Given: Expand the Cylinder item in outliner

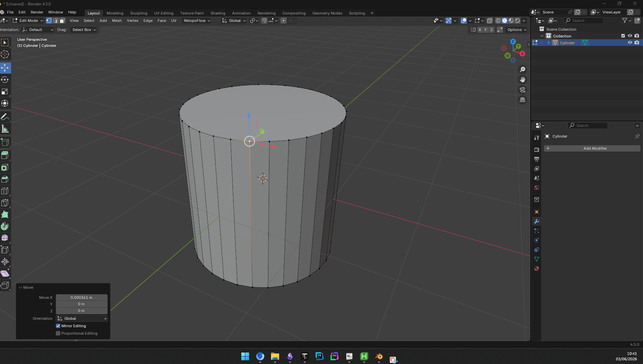Looking at the screenshot, I should 548,43.
